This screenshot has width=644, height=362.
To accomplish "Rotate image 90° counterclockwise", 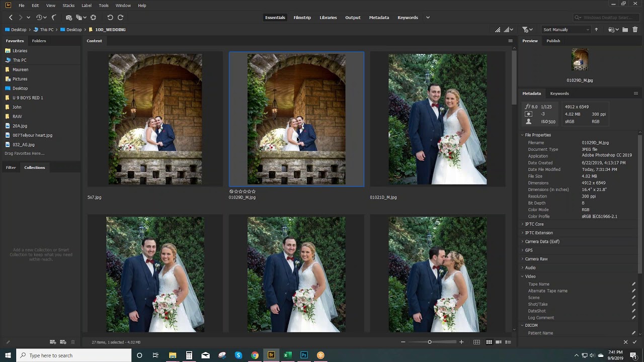I will pos(110,17).
